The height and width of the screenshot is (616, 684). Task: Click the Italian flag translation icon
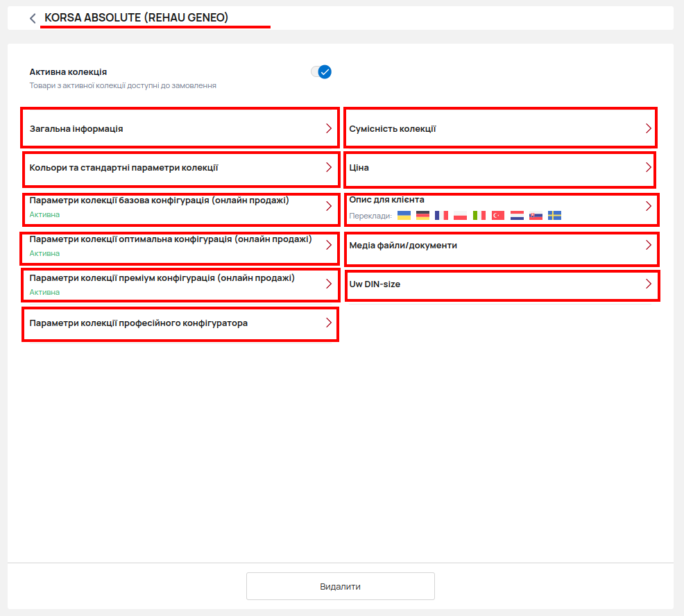[x=479, y=216]
